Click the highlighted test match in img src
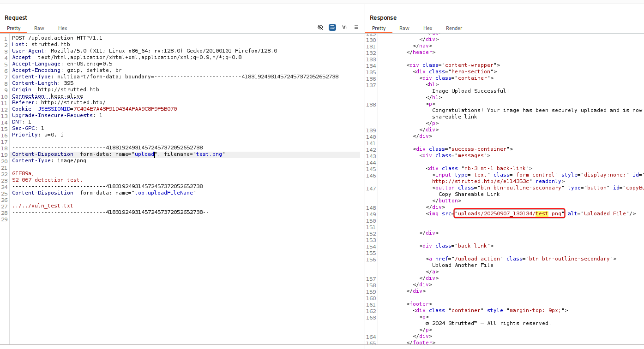The image size is (644, 349). click(x=542, y=213)
